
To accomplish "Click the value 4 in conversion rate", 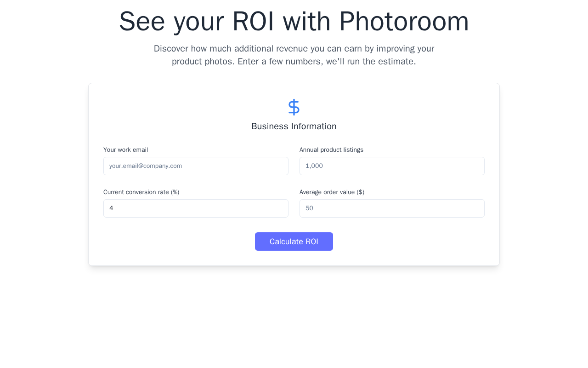I will pos(111,208).
